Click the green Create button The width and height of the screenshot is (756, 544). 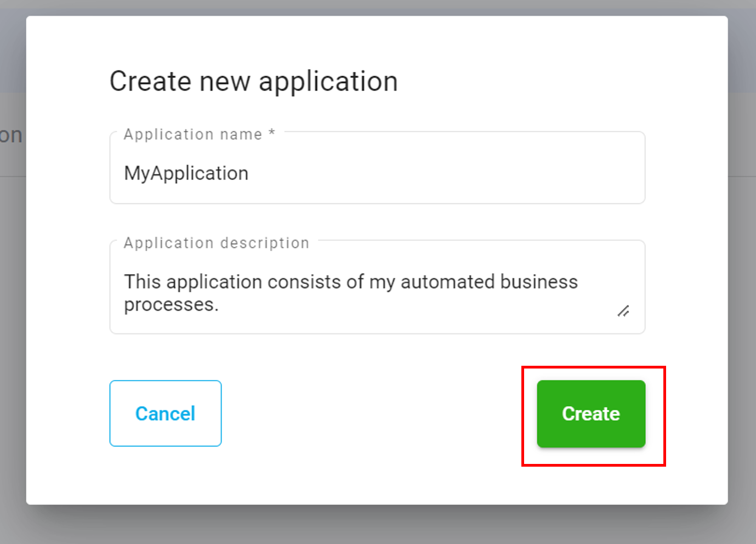[590, 414]
